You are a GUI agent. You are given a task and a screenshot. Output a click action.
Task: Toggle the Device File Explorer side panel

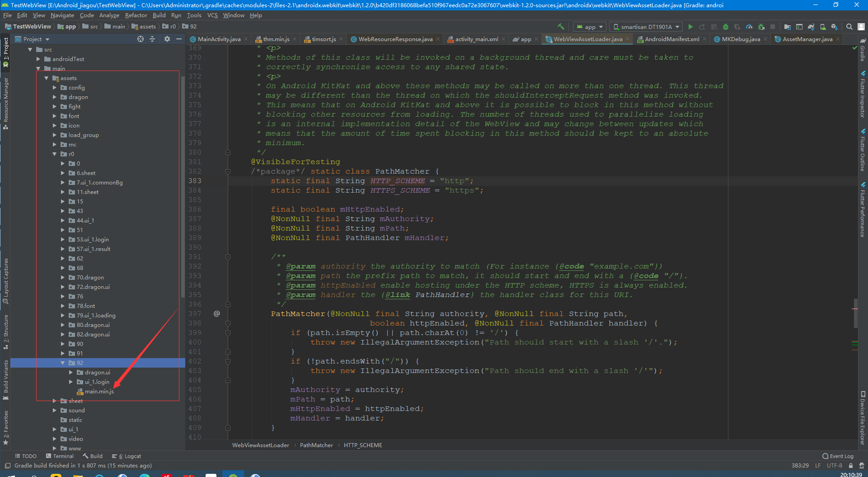coord(863,418)
